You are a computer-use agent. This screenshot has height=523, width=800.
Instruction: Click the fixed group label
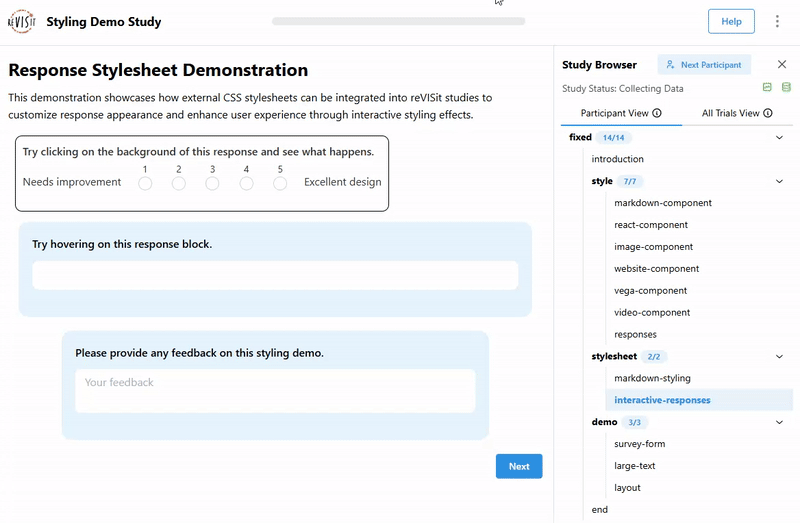point(580,137)
